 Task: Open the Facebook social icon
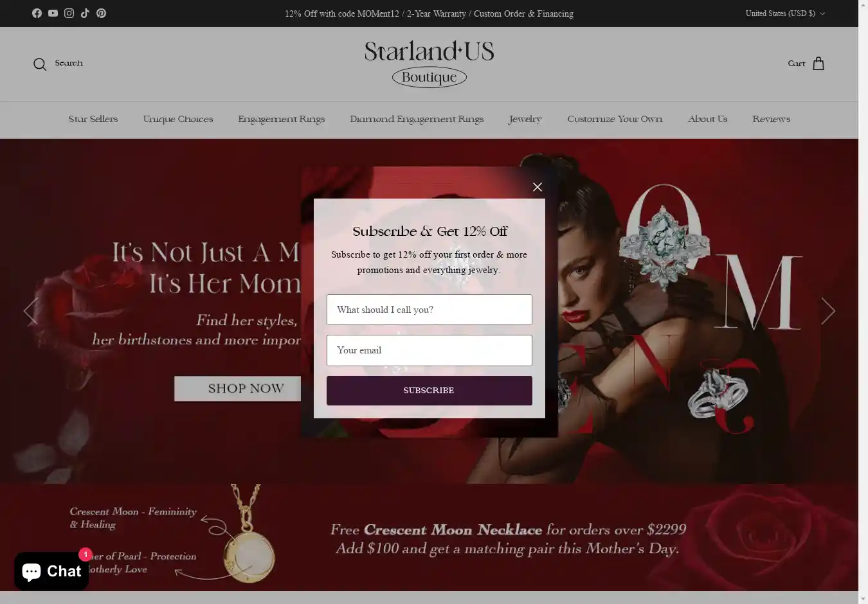click(x=37, y=13)
